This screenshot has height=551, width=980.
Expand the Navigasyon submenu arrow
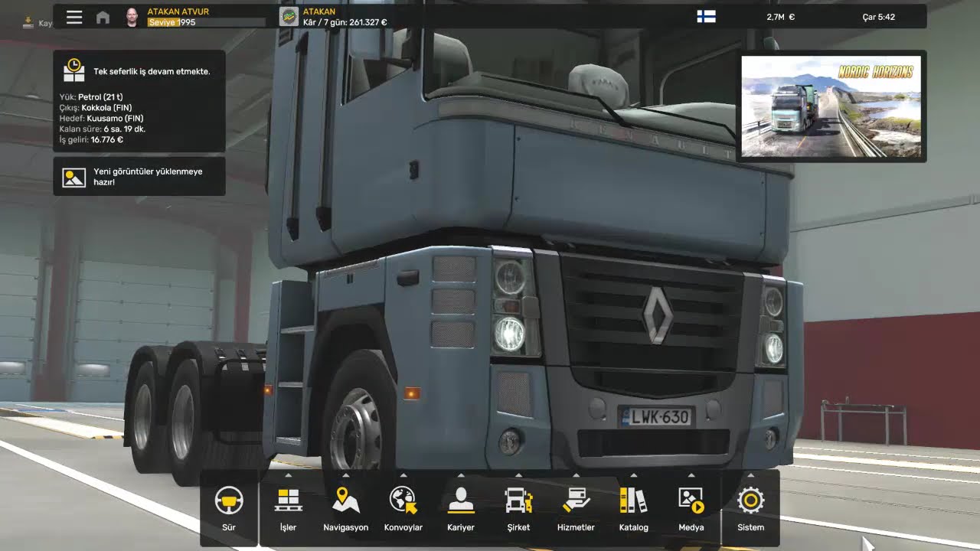click(346, 475)
